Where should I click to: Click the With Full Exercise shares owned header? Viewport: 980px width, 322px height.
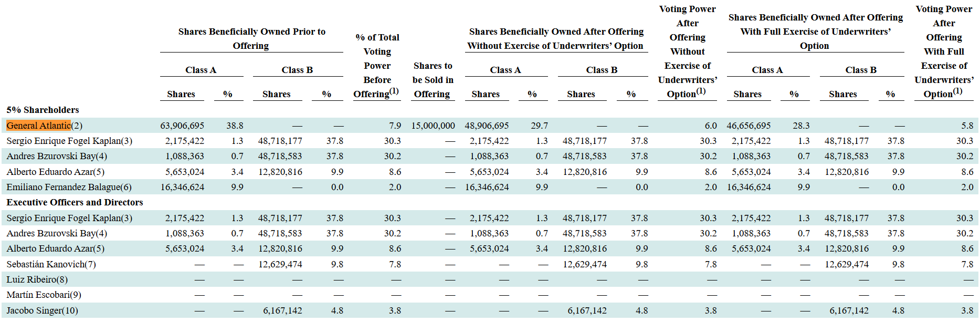pos(815,32)
